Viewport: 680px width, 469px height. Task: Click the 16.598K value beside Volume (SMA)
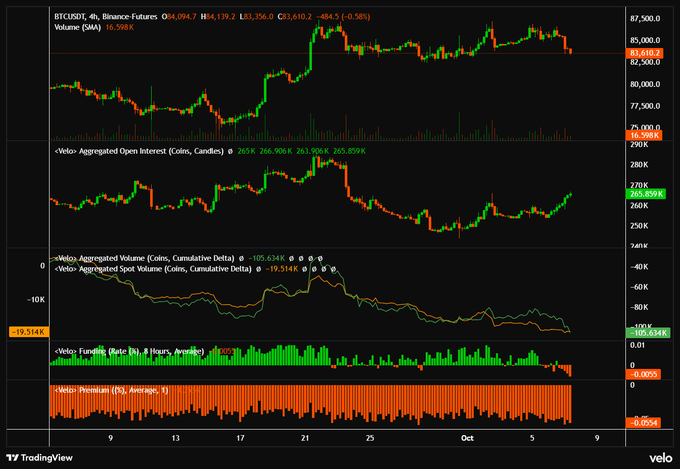[120, 27]
